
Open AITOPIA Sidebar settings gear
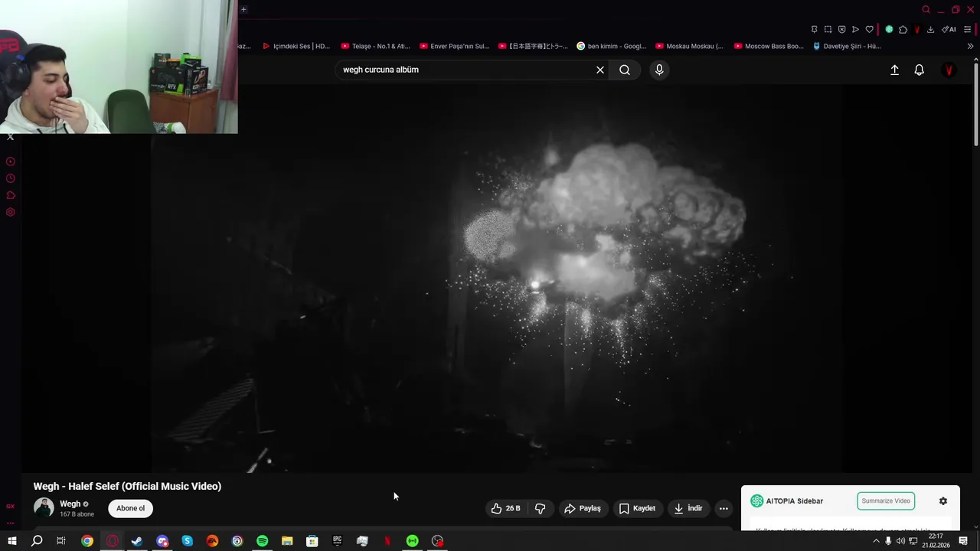pos(943,500)
